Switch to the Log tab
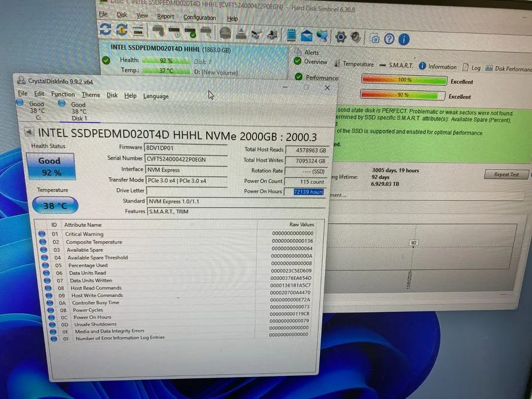The height and width of the screenshot is (399, 532). pos(472,67)
